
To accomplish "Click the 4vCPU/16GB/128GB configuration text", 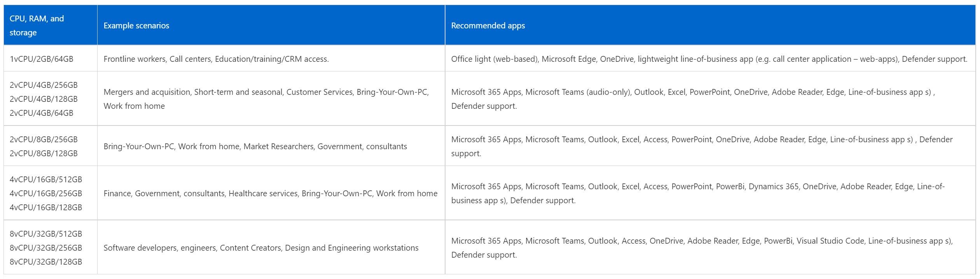I will (46, 207).
